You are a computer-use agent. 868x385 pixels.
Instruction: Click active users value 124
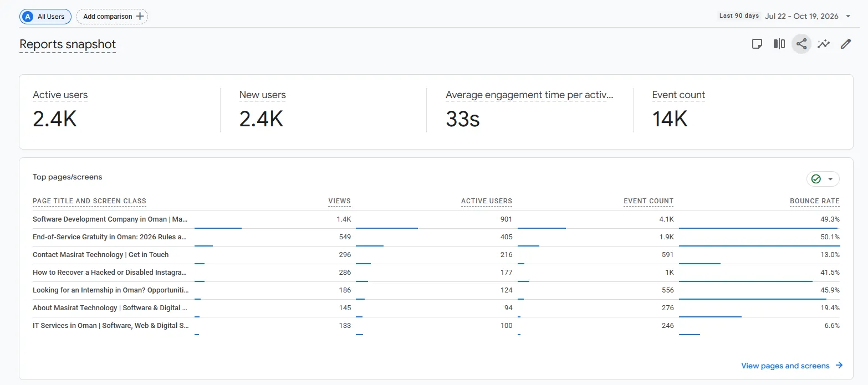[x=506, y=290]
